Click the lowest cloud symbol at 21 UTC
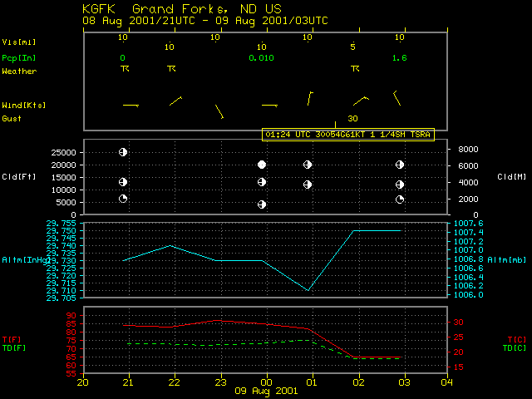Viewport: 532px width, 399px height. tap(123, 199)
